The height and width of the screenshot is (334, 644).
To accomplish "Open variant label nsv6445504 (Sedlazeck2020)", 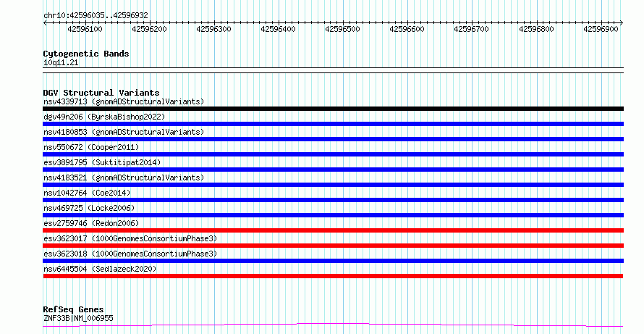I will click(100, 269).
